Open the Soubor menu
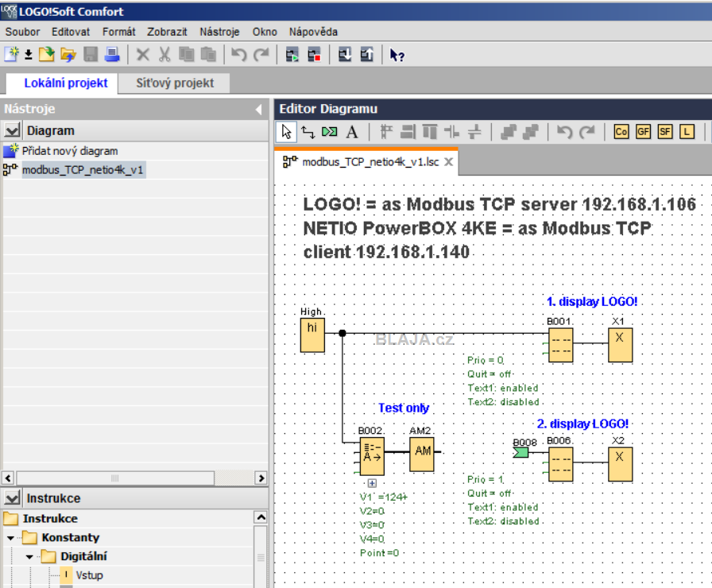 22,32
